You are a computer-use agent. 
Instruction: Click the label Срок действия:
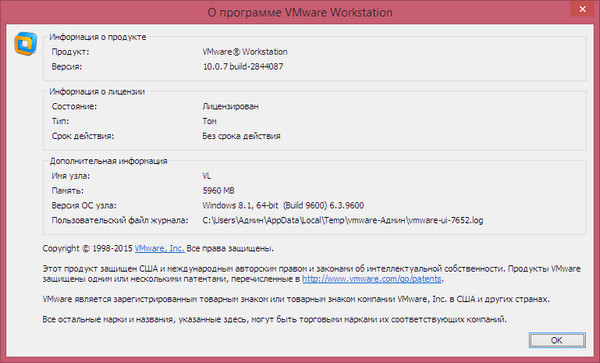[x=83, y=136]
